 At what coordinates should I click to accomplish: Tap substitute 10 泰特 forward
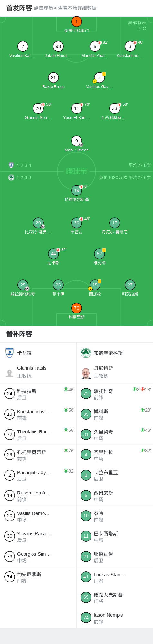(115, 516)
